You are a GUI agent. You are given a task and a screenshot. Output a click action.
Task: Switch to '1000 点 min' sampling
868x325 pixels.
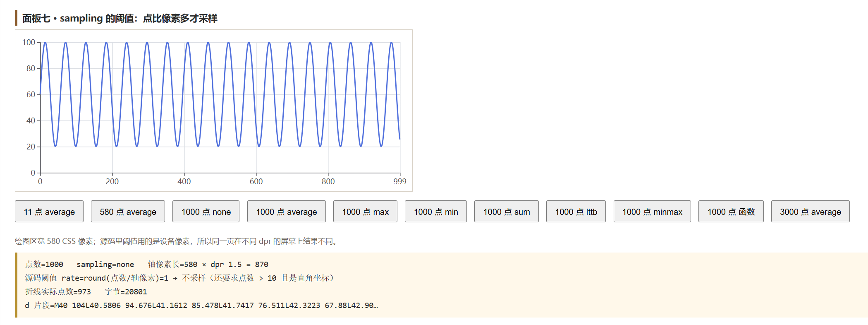(x=436, y=212)
